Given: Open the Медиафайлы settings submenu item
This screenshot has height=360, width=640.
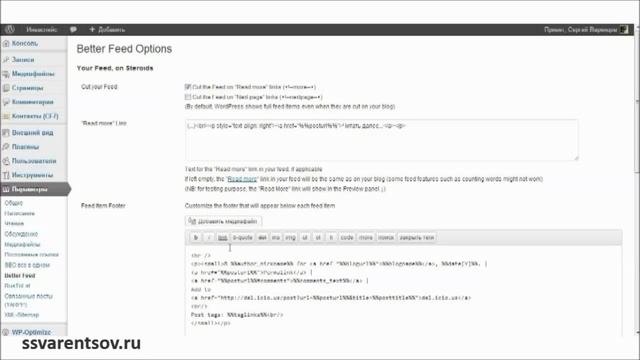Looking at the screenshot, I should pos(22,244).
